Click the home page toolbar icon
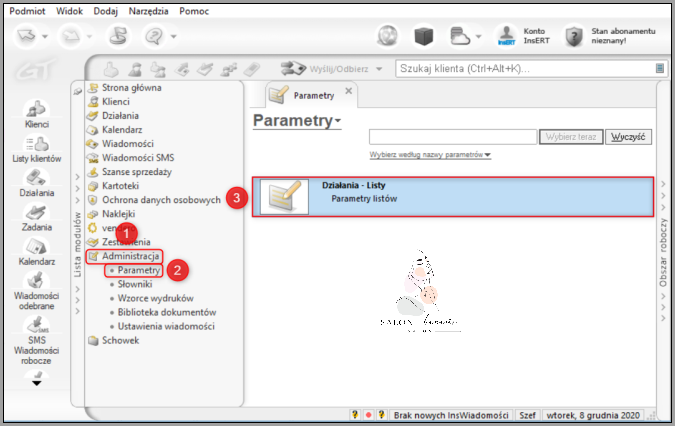This screenshot has width=675, height=426. click(x=118, y=36)
